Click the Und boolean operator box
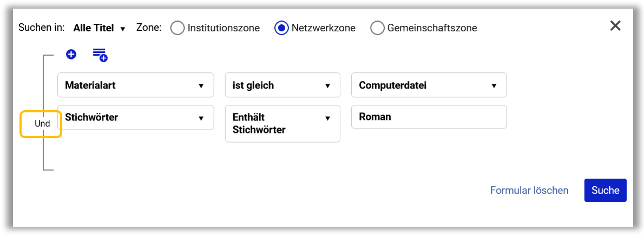 point(42,124)
